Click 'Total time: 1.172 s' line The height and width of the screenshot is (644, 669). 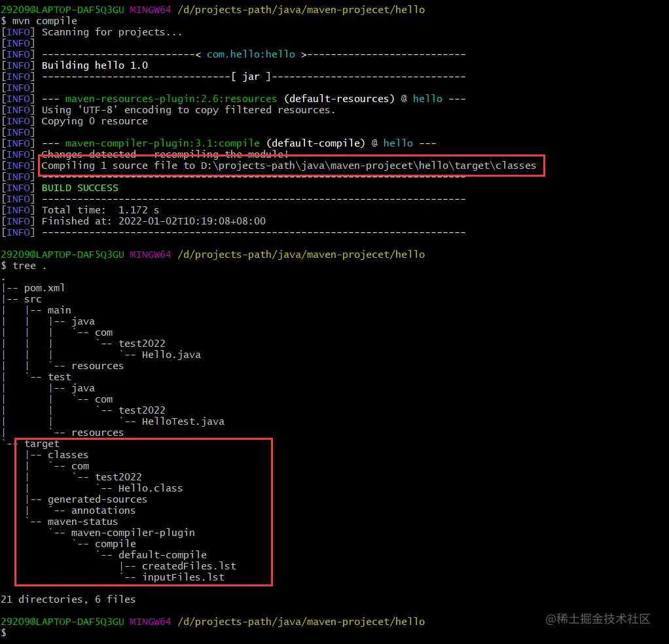(100, 210)
